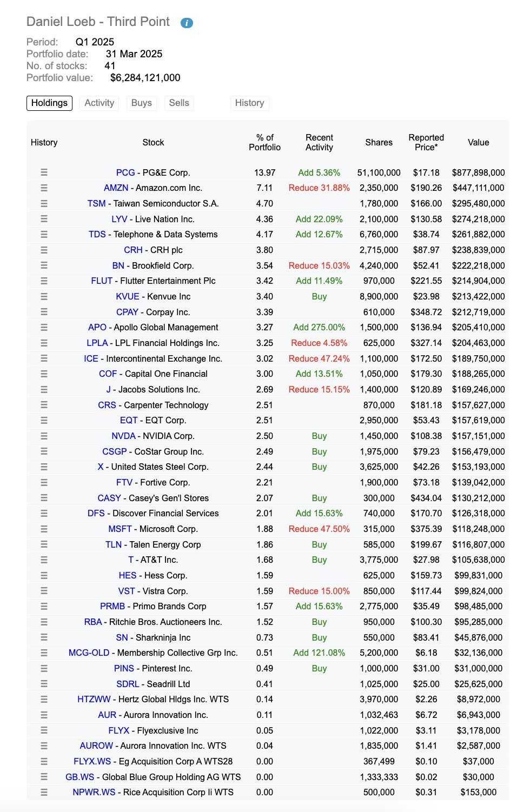Open history icon for CPAY row
Image resolution: width=517 pixels, height=812 pixels.
coord(44,312)
